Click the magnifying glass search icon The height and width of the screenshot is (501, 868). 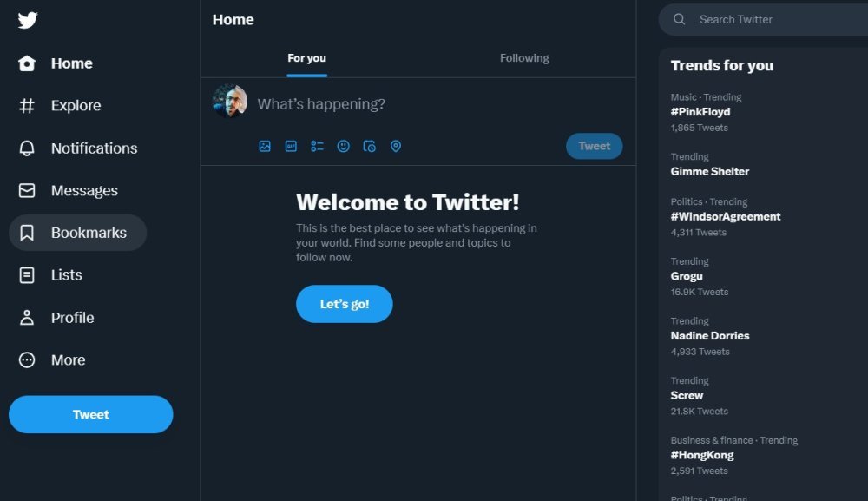(680, 19)
